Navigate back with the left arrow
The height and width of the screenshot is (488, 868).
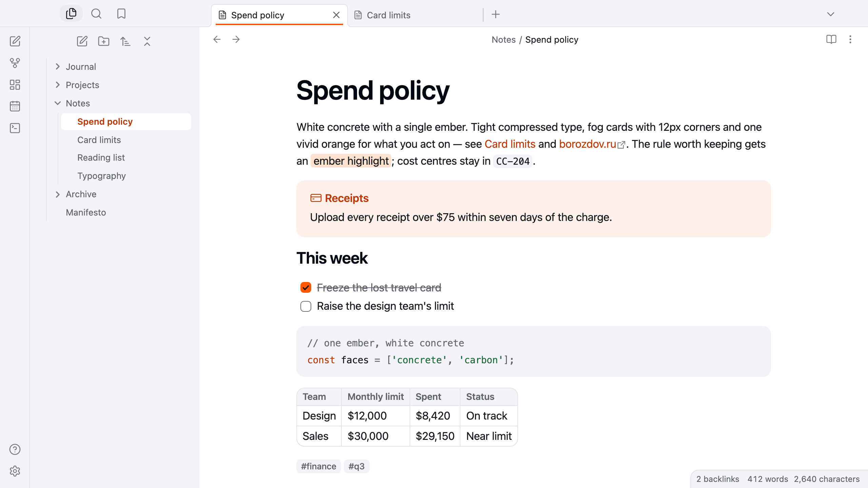217,39
